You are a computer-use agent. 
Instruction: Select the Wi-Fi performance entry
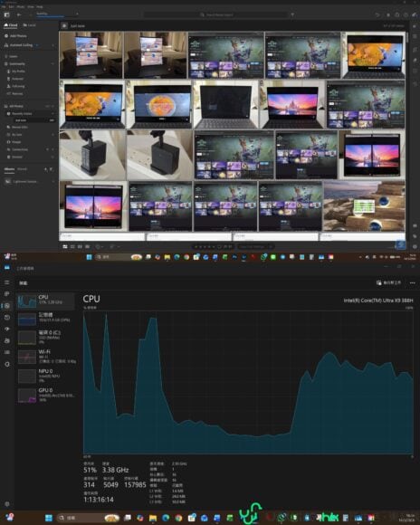click(46, 357)
